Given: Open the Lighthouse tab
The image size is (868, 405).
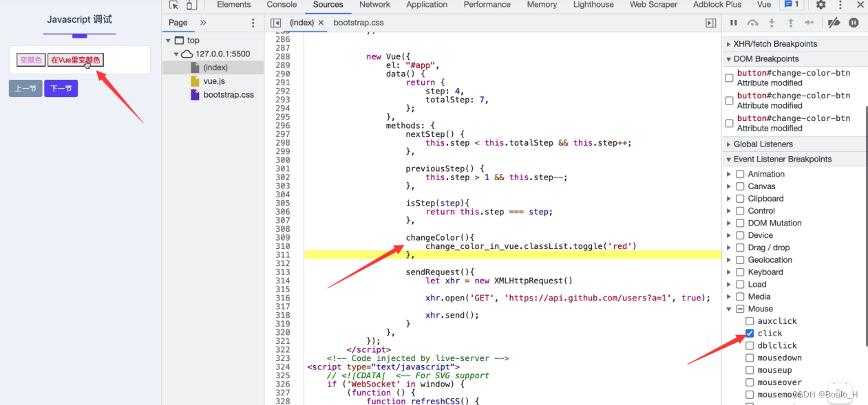Looking at the screenshot, I should [593, 4].
